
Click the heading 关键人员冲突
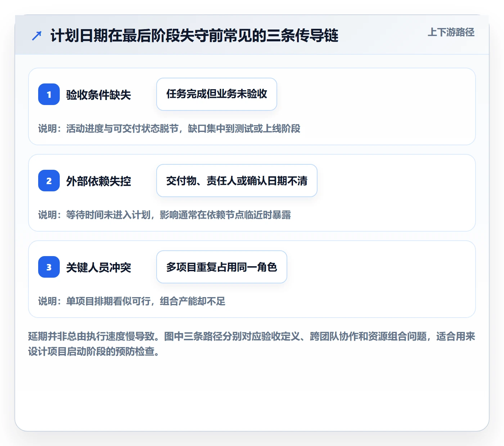tap(99, 268)
